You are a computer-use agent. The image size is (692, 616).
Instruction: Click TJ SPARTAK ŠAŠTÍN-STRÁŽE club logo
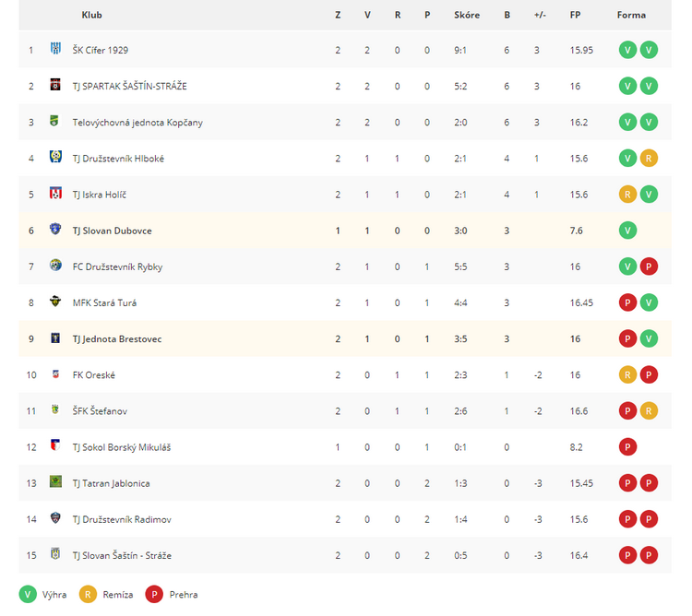tap(55, 85)
